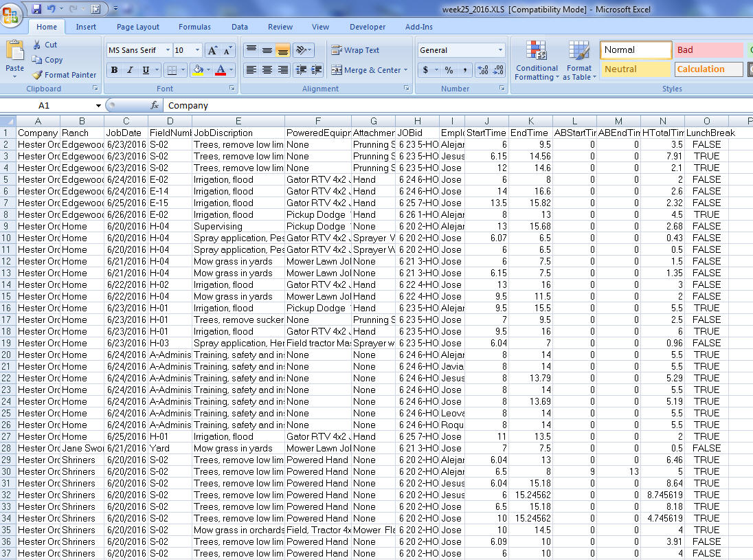Apply top vertical alignment
The width and height of the screenshot is (753, 560).
click(x=251, y=50)
